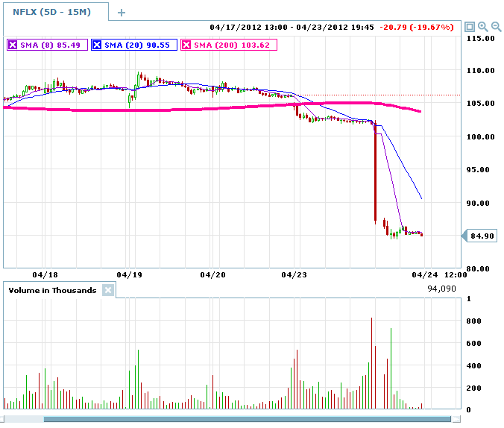Image resolution: width=504 pixels, height=428 pixels.
Task: Remove the SMA (200) indicator
Action: click(x=186, y=45)
